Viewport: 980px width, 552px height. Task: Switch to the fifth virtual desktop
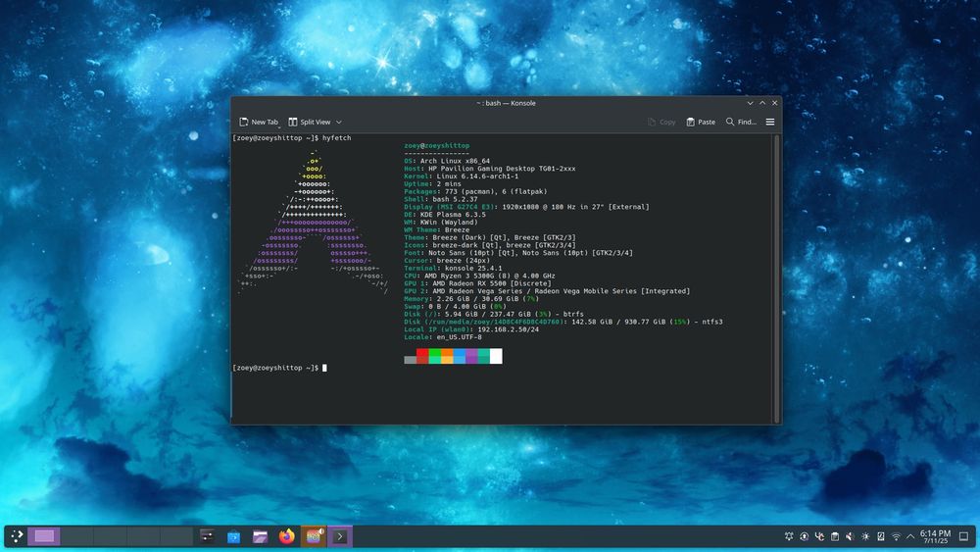[x=176, y=535]
